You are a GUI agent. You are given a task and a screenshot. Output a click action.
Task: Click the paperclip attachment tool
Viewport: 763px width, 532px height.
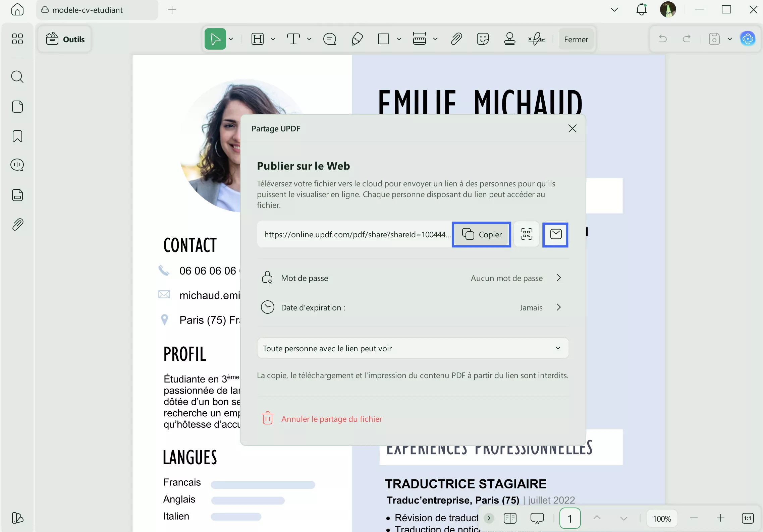tap(456, 39)
